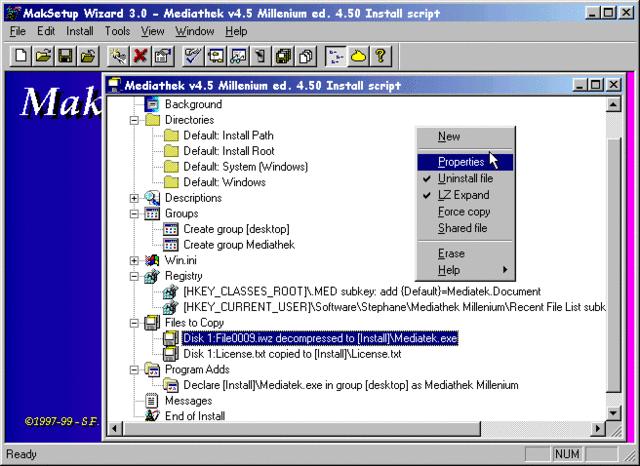Screen dimensions: 640x466
Task: Collapse the Program Adds tree node
Action: pyautogui.click(x=134, y=370)
